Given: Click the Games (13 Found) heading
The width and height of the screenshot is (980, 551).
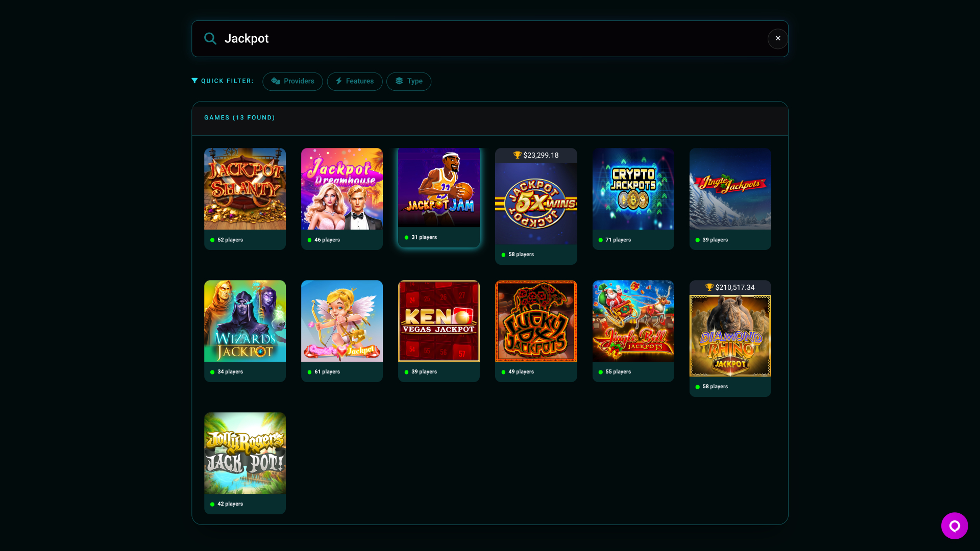Looking at the screenshot, I should (x=239, y=118).
